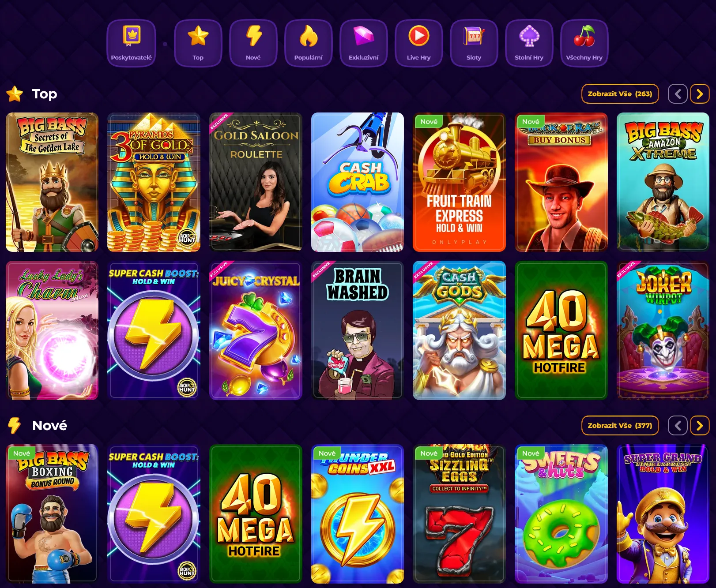This screenshot has width=716, height=588.
Task: Choose the Exkluzivní diamond category
Action: (363, 43)
